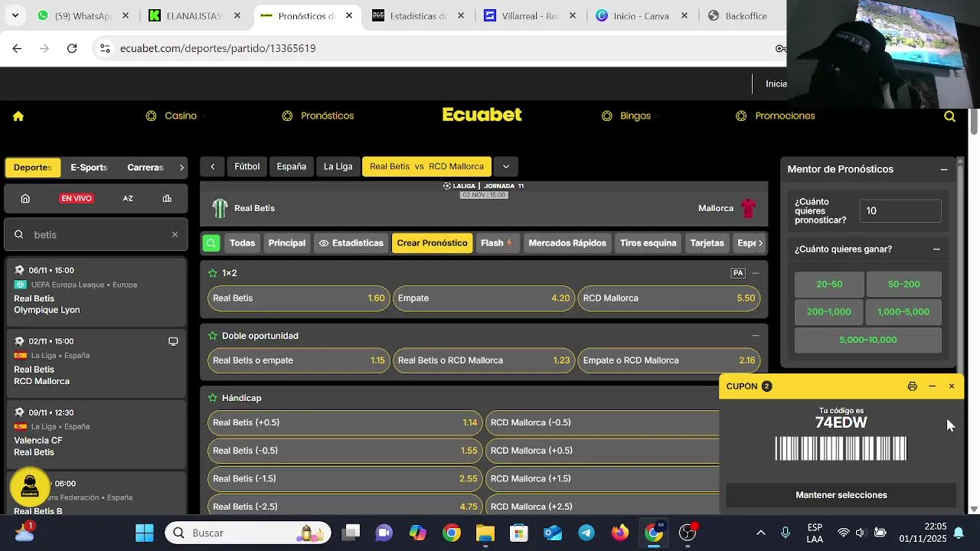This screenshot has height=551, width=980.
Task: Click back chevron in breadcrumb bar
Action: tap(213, 166)
